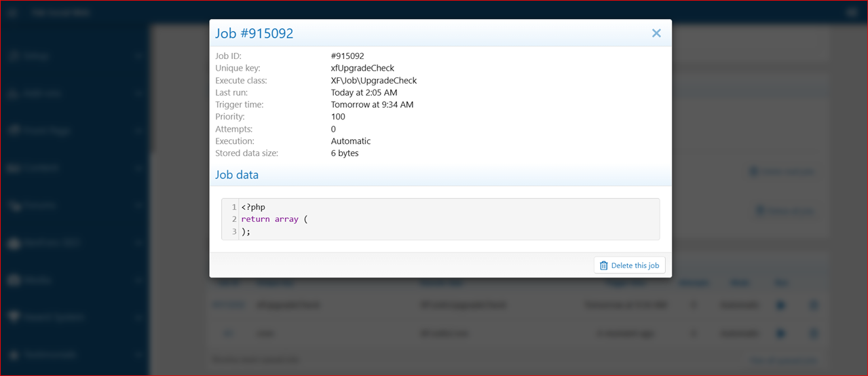The height and width of the screenshot is (376, 868).
Task: Close the Job #915092 dialog
Action: coord(656,33)
